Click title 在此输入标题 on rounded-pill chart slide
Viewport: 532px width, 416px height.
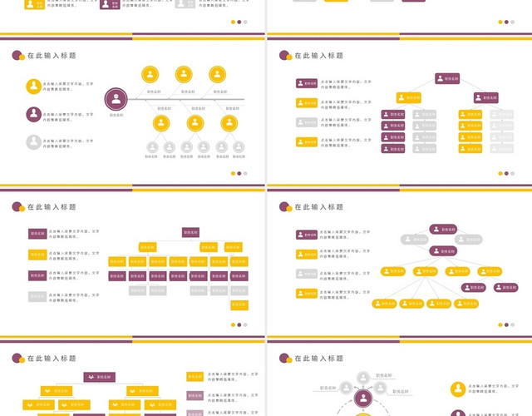pyautogui.click(x=319, y=207)
